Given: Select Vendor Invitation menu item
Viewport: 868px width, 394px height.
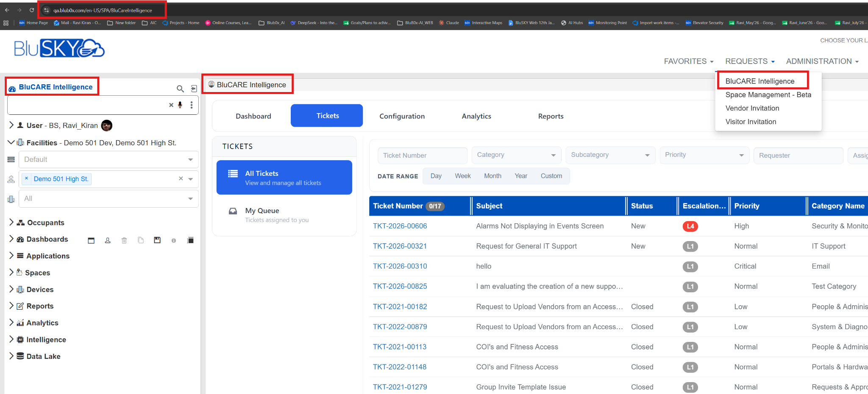Looking at the screenshot, I should pos(752,108).
